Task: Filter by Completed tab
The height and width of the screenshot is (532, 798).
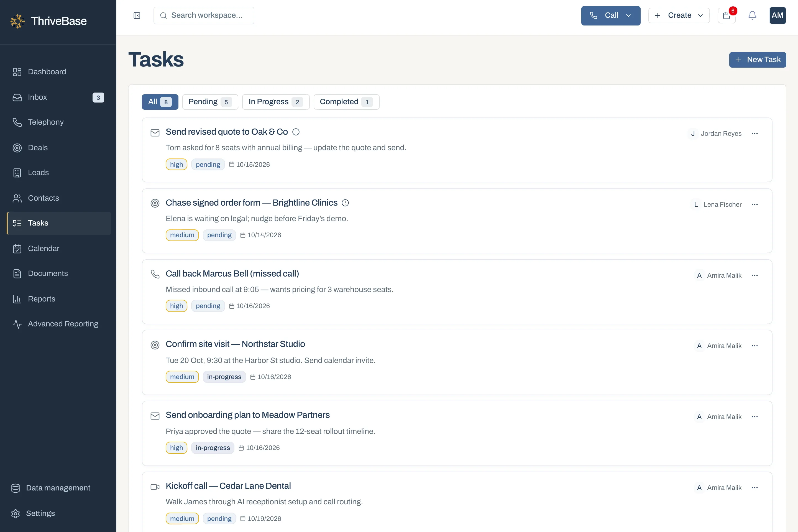Action: click(x=346, y=102)
